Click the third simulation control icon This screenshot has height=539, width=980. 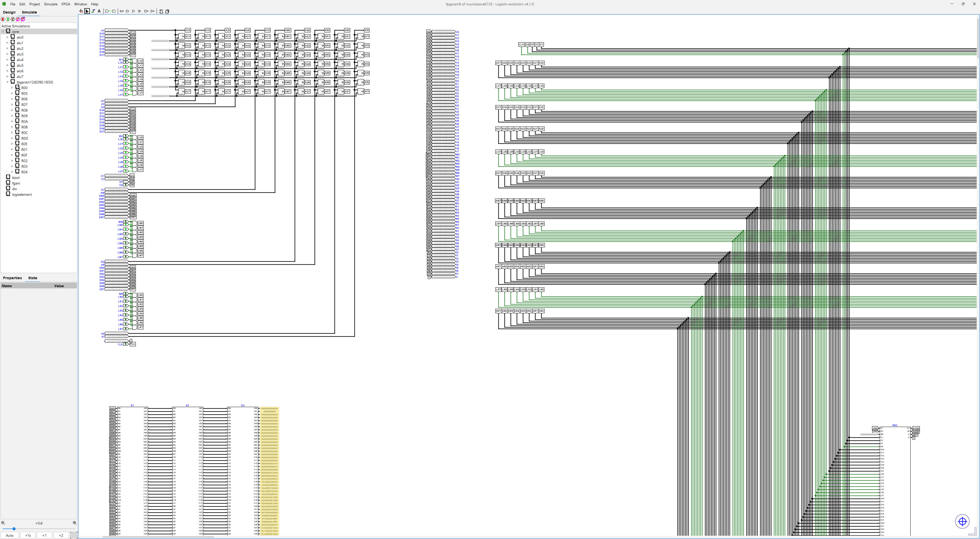pos(13,19)
